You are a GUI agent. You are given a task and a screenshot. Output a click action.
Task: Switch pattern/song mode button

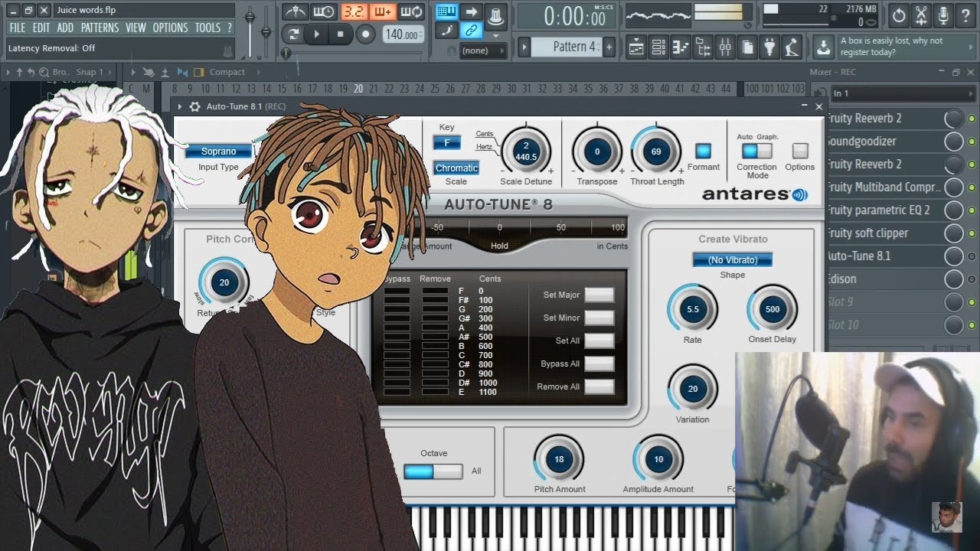(292, 34)
